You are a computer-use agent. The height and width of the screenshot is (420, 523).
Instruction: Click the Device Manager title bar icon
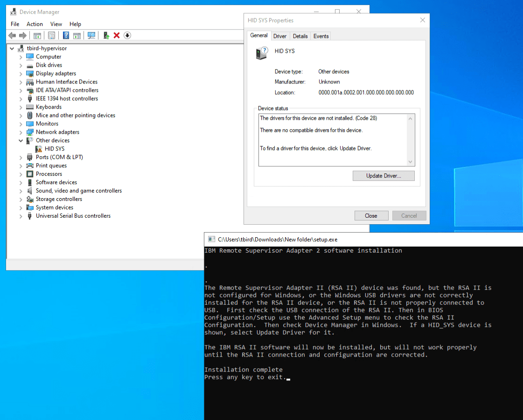[x=14, y=12]
